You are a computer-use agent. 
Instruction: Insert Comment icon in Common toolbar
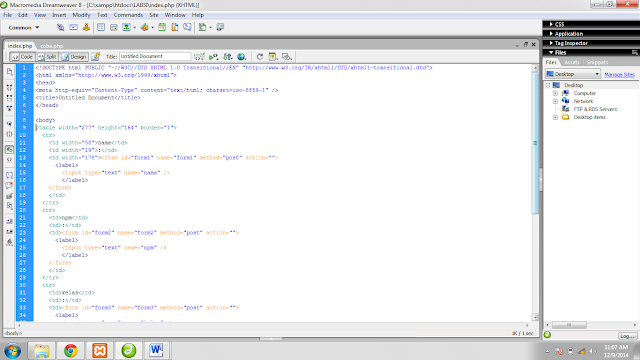pos(187,27)
